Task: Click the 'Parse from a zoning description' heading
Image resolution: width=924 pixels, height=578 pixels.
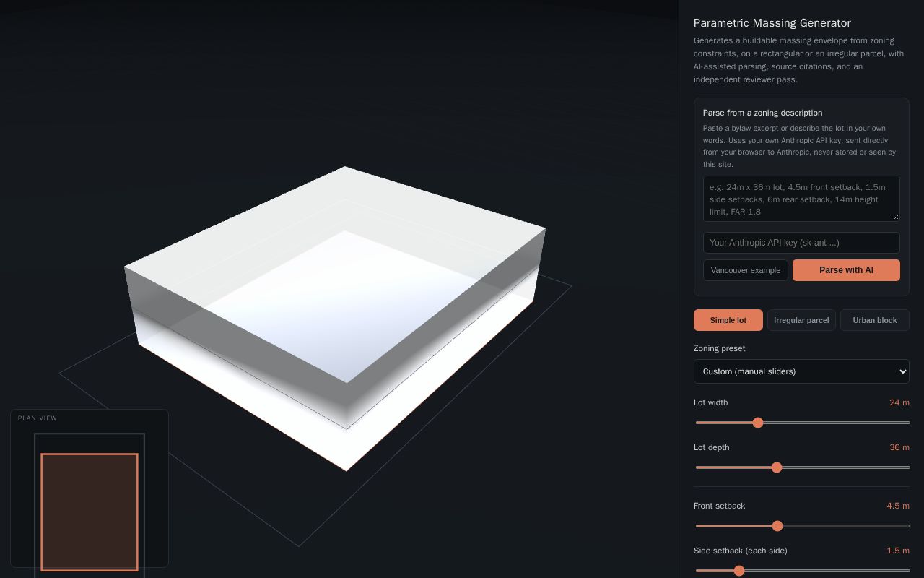Action: point(762,113)
